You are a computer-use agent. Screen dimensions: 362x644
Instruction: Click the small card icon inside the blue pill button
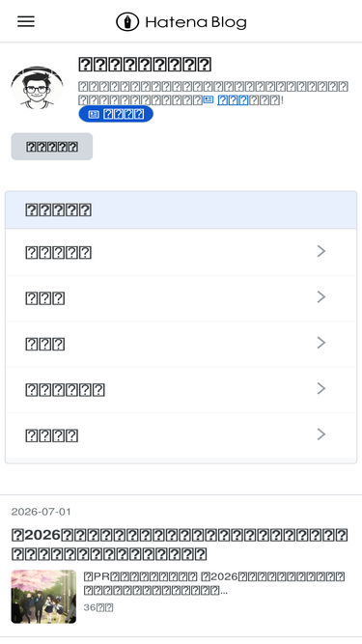(x=94, y=114)
